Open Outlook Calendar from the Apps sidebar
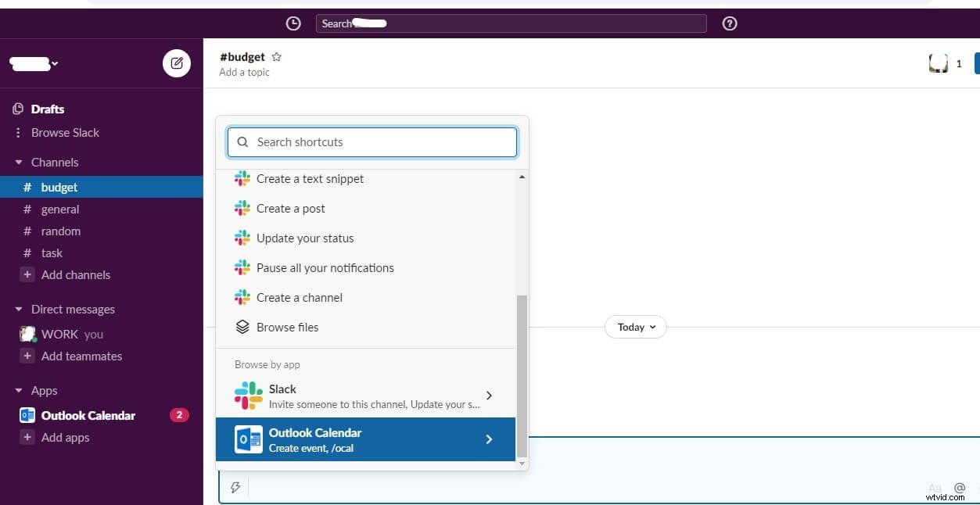Screen dimensions: 980x505 (x=87, y=415)
